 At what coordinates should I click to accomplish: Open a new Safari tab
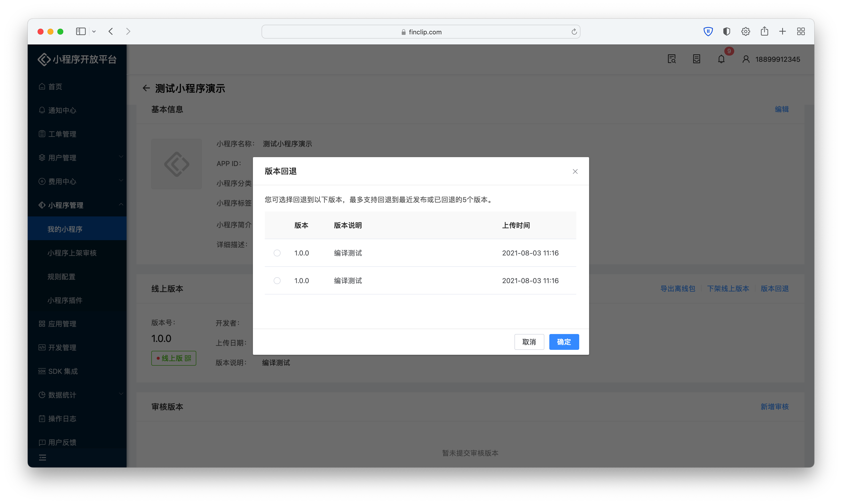pyautogui.click(x=782, y=32)
